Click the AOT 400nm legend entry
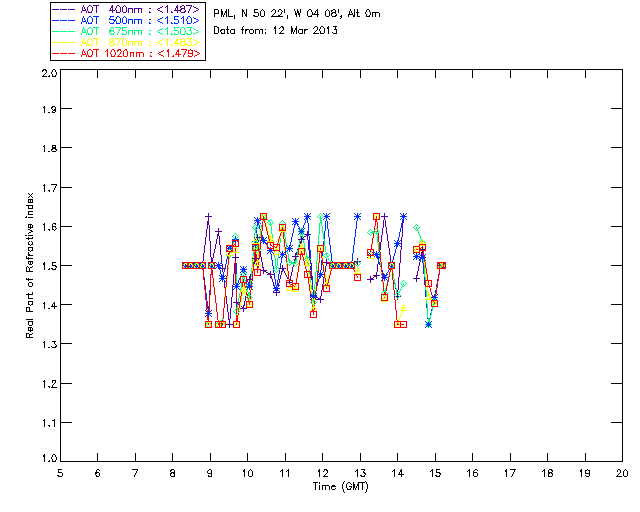The width and height of the screenshot is (640, 512). tap(127, 9)
